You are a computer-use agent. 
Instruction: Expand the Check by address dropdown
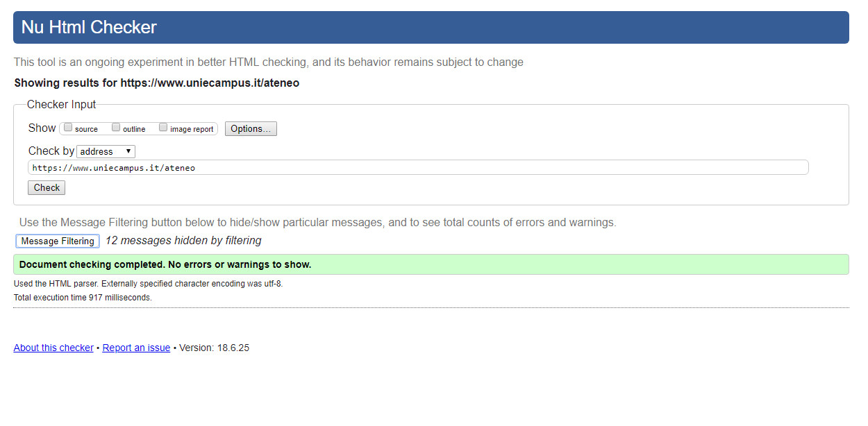(106, 151)
